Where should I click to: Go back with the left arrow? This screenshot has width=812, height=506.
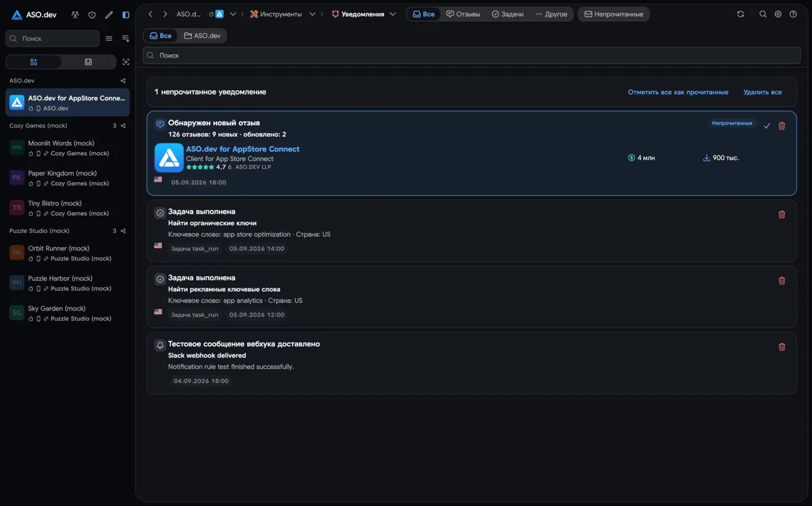[151, 14]
